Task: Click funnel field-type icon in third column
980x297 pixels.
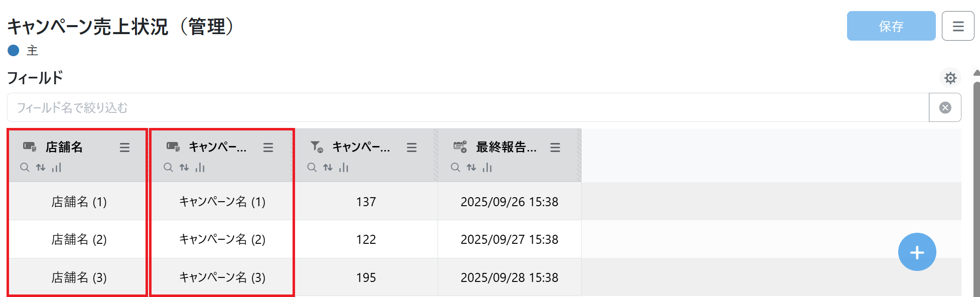Action: pos(317,146)
